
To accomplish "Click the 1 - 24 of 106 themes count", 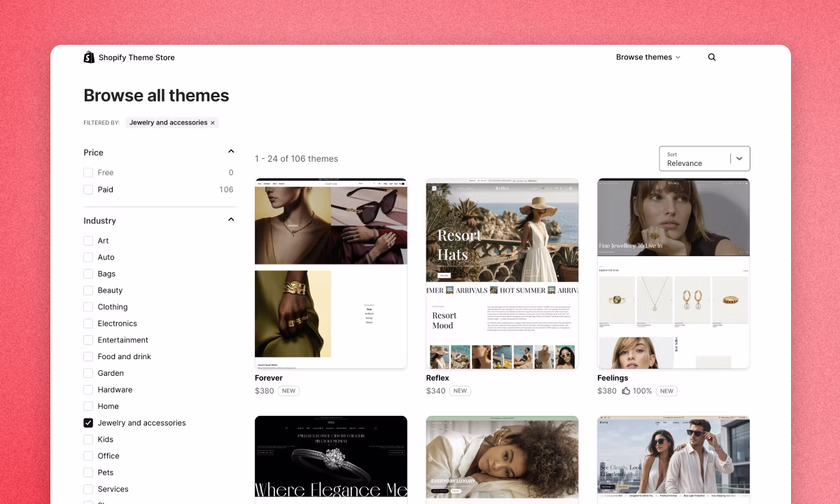I will (x=296, y=159).
